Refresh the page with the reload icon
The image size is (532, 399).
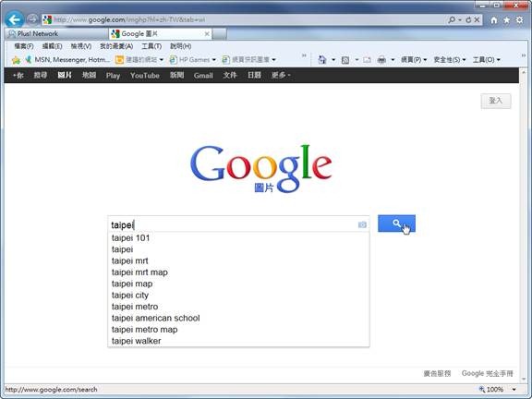(468, 19)
